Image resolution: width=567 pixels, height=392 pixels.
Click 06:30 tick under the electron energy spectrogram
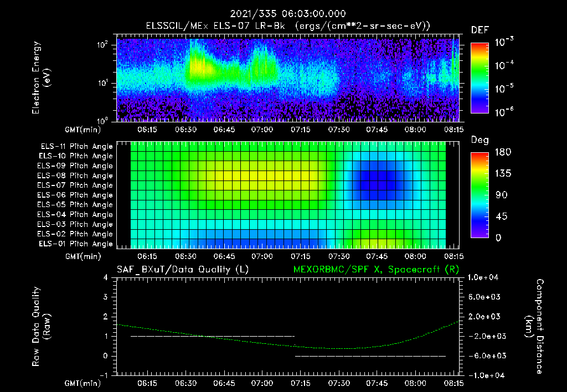[x=185, y=130]
